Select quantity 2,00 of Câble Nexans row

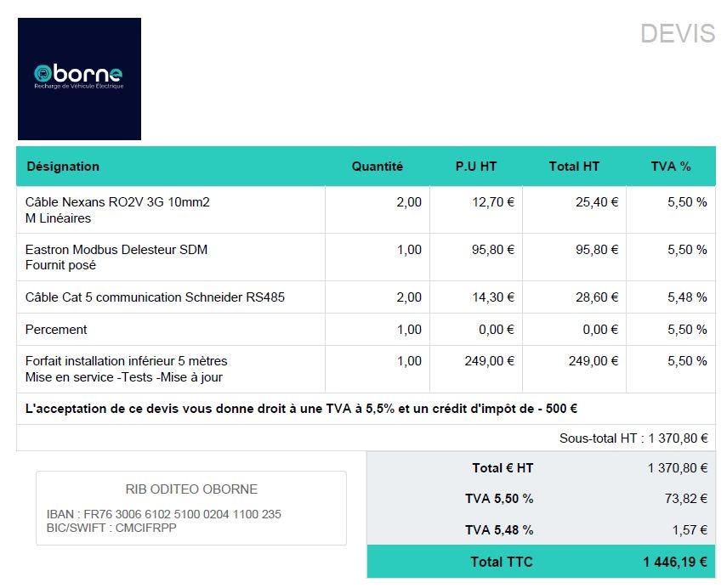409,202
